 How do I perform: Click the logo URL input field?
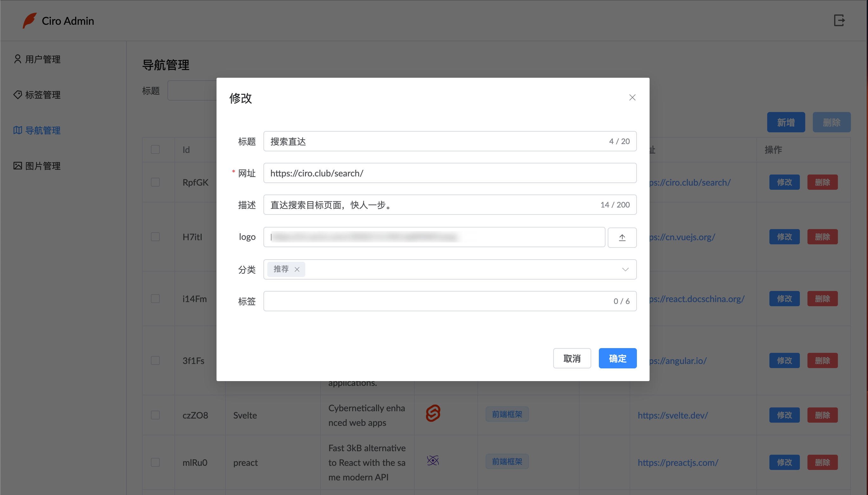(434, 237)
